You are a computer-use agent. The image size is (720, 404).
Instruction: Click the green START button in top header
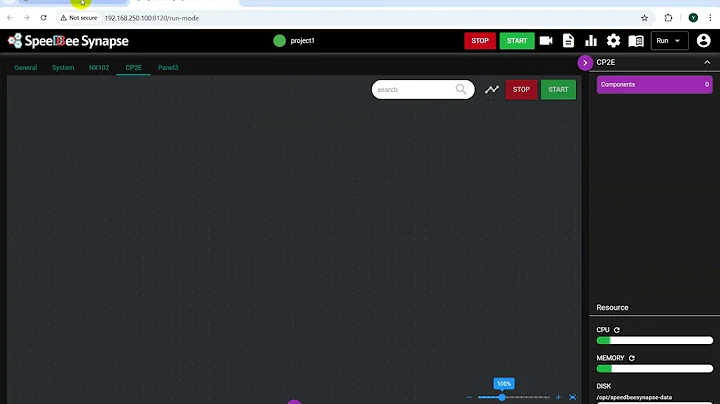tap(517, 41)
